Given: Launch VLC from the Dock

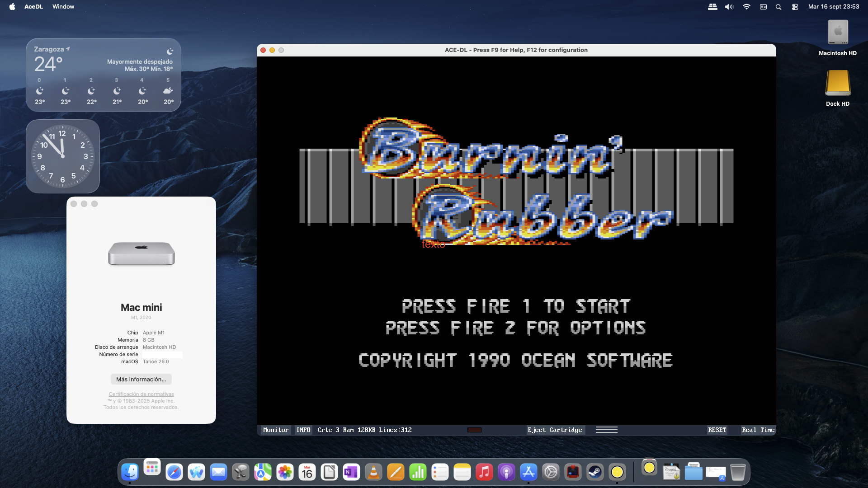Looking at the screenshot, I should [x=373, y=473].
